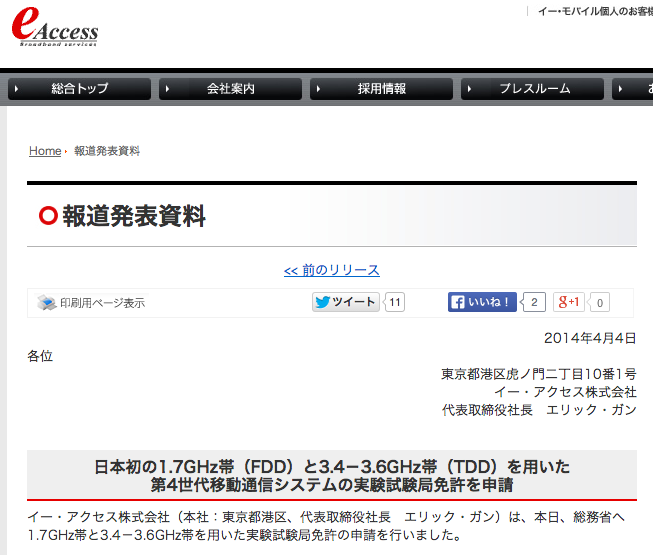This screenshot has height=555, width=653.
Task: Click the Google +1 count showing 0
Action: pos(599,302)
